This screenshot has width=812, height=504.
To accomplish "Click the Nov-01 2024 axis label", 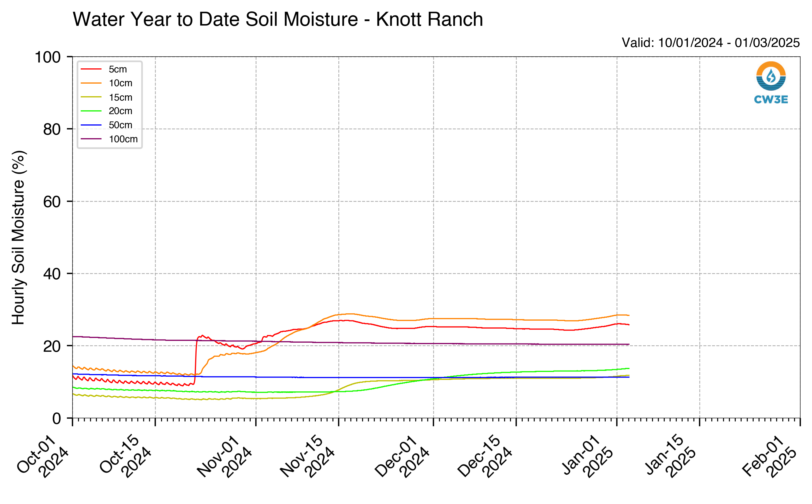I will 224,456.
